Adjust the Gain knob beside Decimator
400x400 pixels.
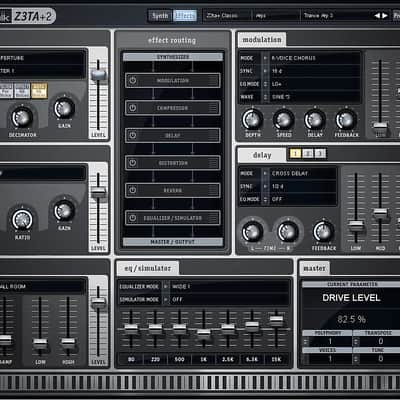(64, 108)
